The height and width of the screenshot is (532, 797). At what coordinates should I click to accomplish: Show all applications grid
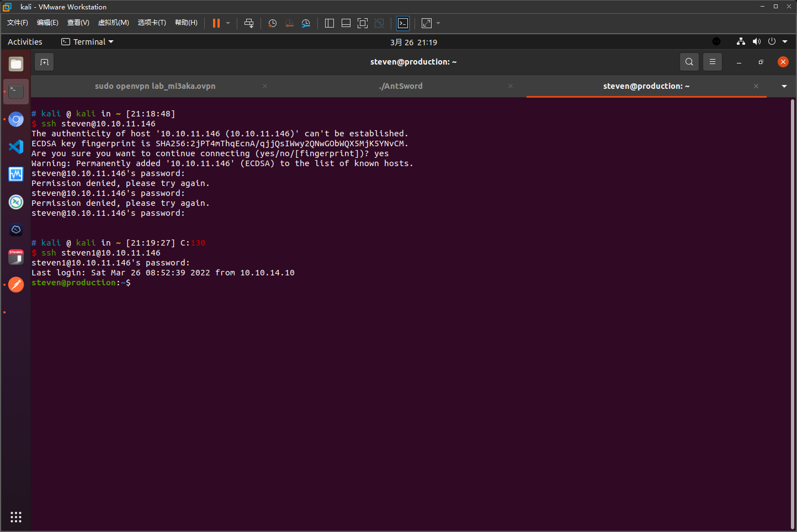pyautogui.click(x=16, y=517)
